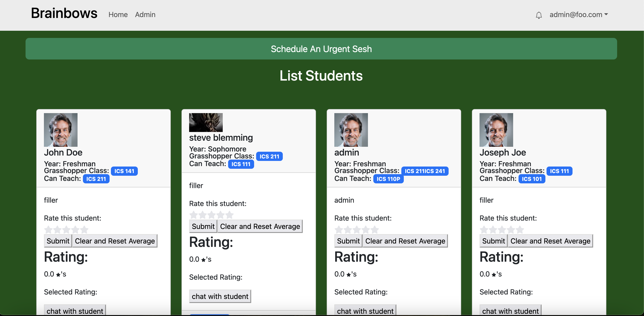Clear and Reset Average for steve blemming
Image resolution: width=644 pixels, height=316 pixels.
[x=260, y=226]
